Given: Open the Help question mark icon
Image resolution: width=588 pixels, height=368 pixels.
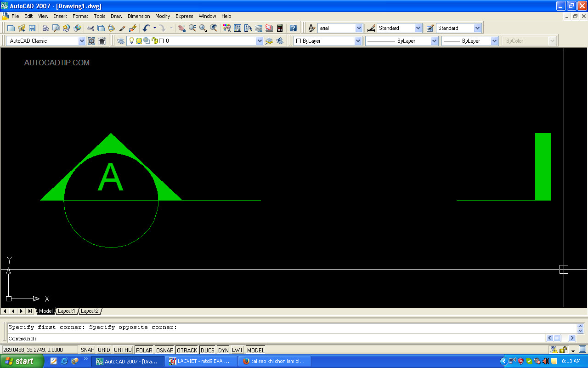Looking at the screenshot, I should (x=293, y=28).
